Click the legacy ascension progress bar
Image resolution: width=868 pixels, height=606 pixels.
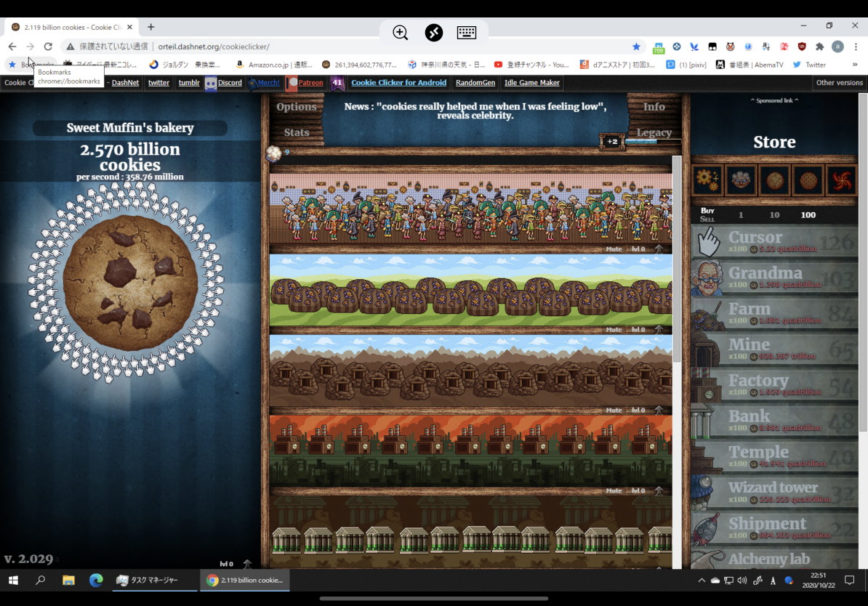[653, 142]
